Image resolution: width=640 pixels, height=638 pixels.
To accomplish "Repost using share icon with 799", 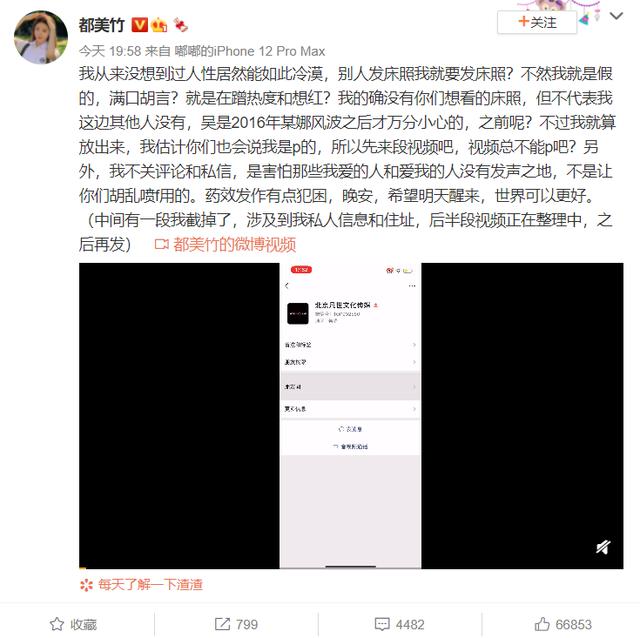I will click(236, 624).
